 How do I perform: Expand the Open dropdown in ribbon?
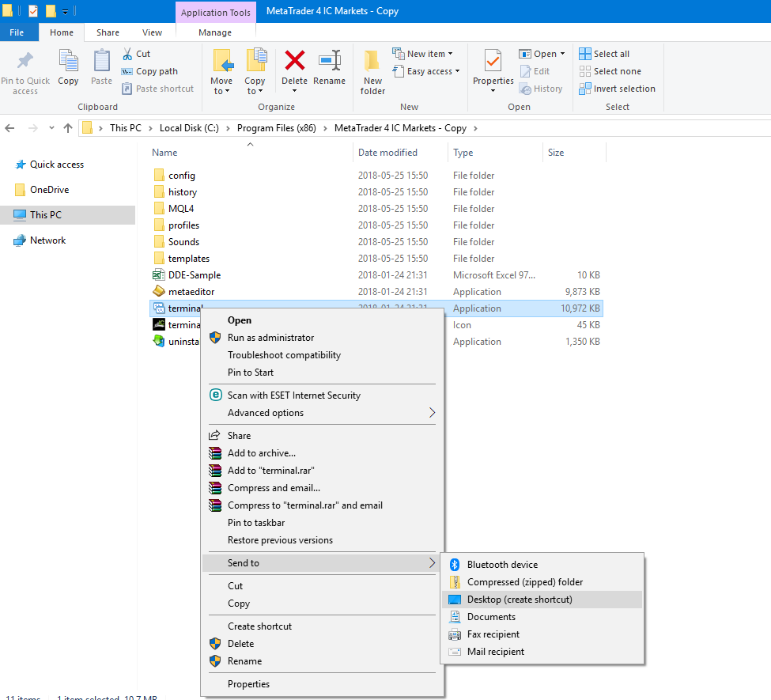pos(562,54)
